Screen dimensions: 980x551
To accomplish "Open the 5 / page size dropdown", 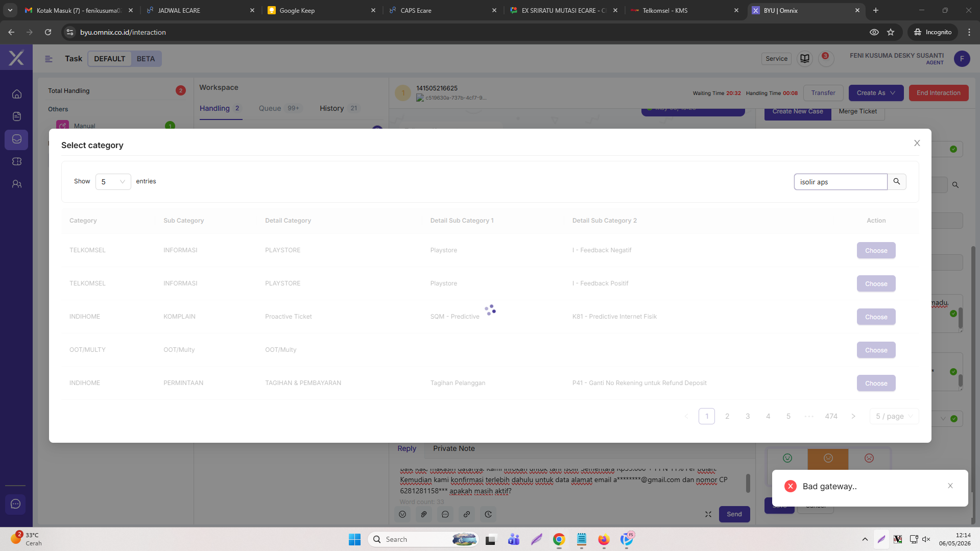I will pyautogui.click(x=894, y=416).
